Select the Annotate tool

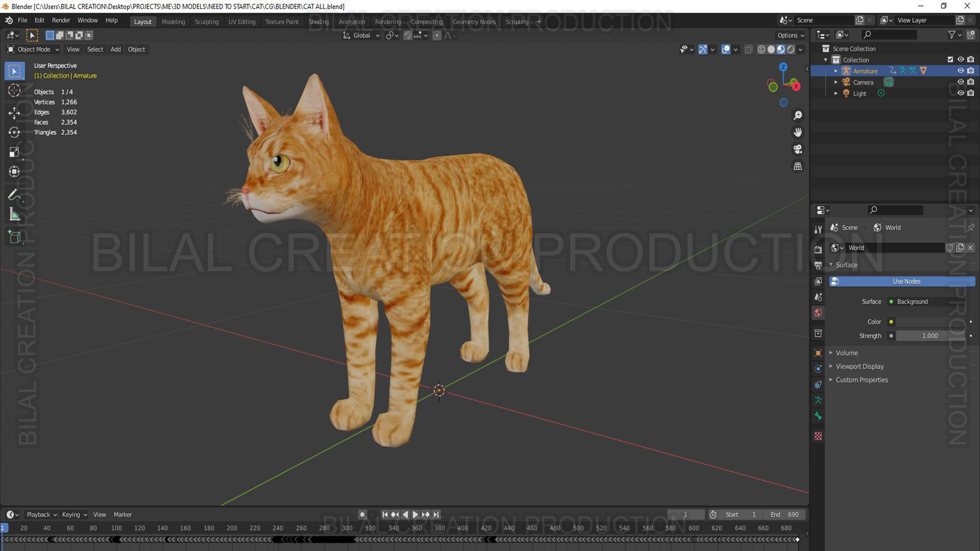tap(14, 194)
